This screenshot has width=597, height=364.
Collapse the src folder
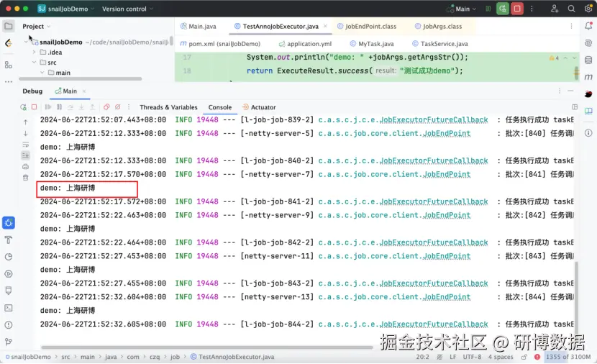34,62
